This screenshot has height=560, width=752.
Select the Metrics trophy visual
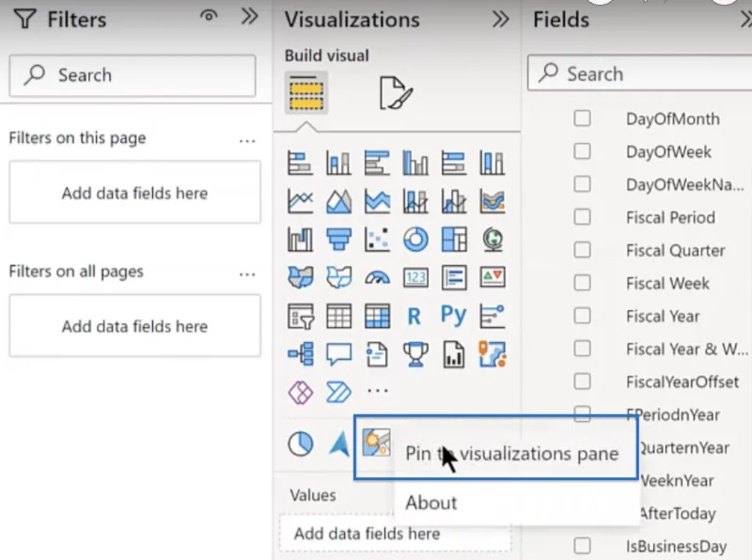pos(415,354)
